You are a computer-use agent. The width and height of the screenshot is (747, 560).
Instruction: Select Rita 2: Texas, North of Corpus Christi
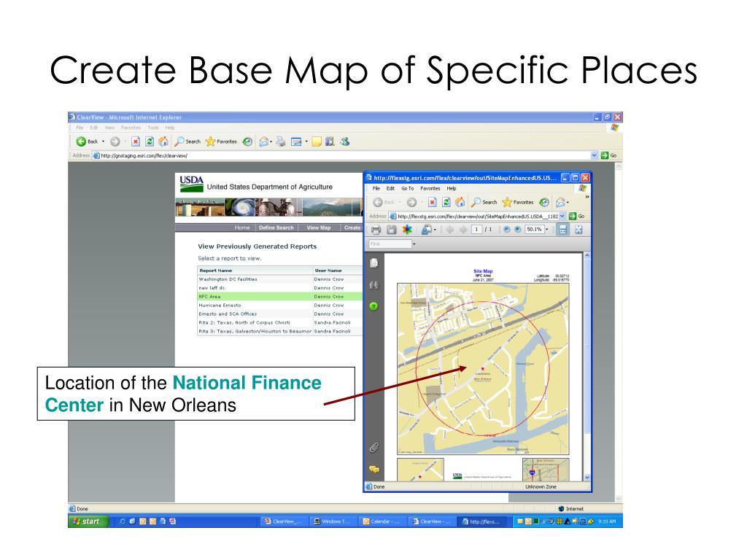click(279, 322)
